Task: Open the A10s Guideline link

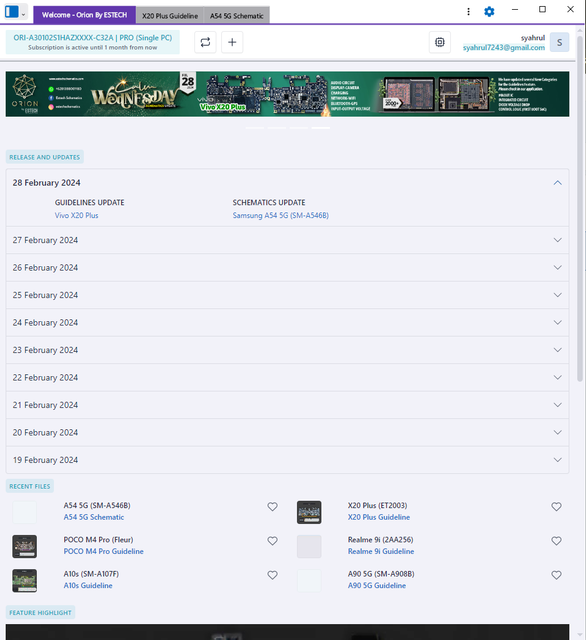Action: click(x=88, y=586)
